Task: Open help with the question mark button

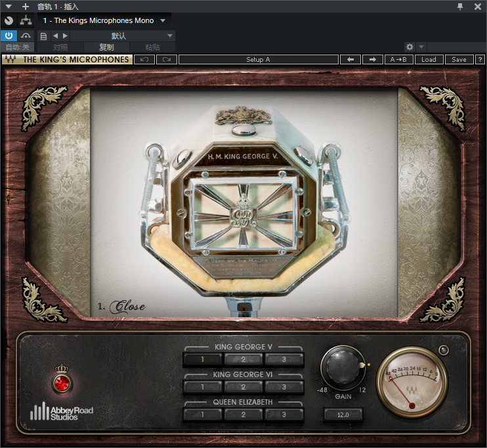Action: (480, 59)
